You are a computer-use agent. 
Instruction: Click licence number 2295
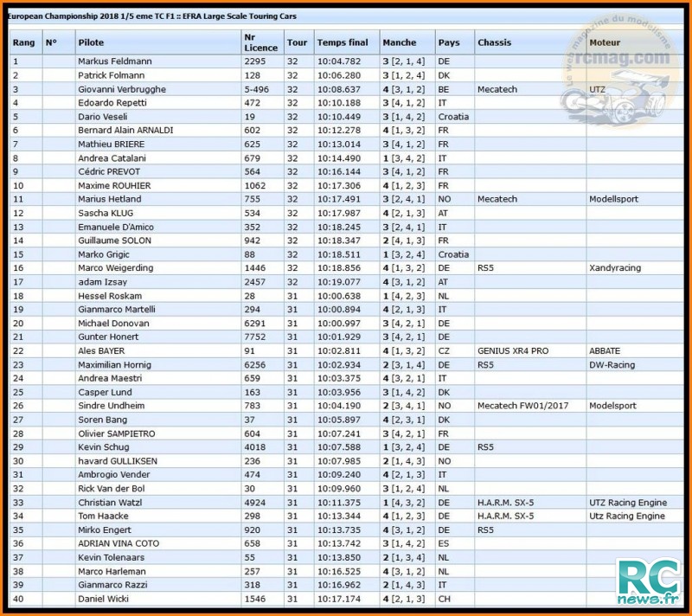[254, 61]
